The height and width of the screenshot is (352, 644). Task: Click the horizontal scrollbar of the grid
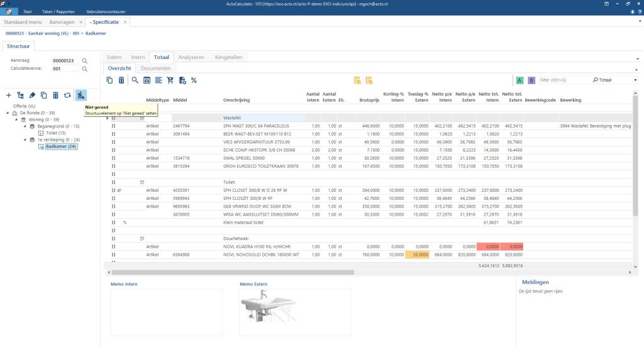(233, 272)
